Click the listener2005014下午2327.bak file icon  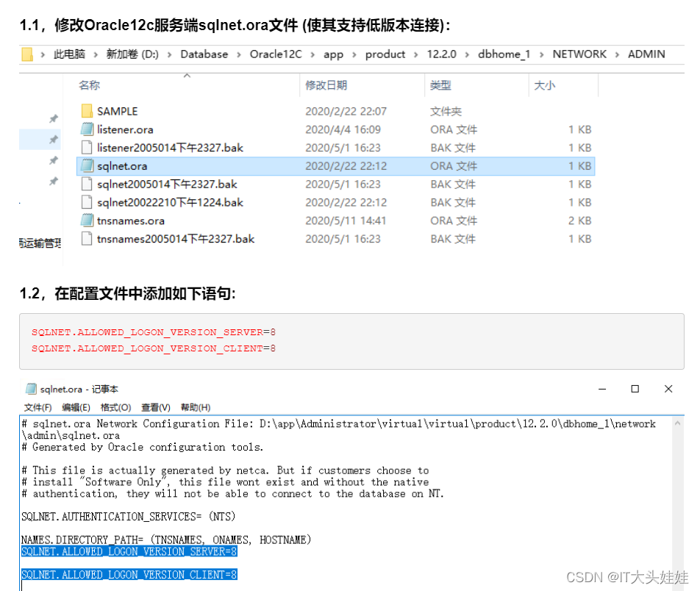[x=87, y=147]
